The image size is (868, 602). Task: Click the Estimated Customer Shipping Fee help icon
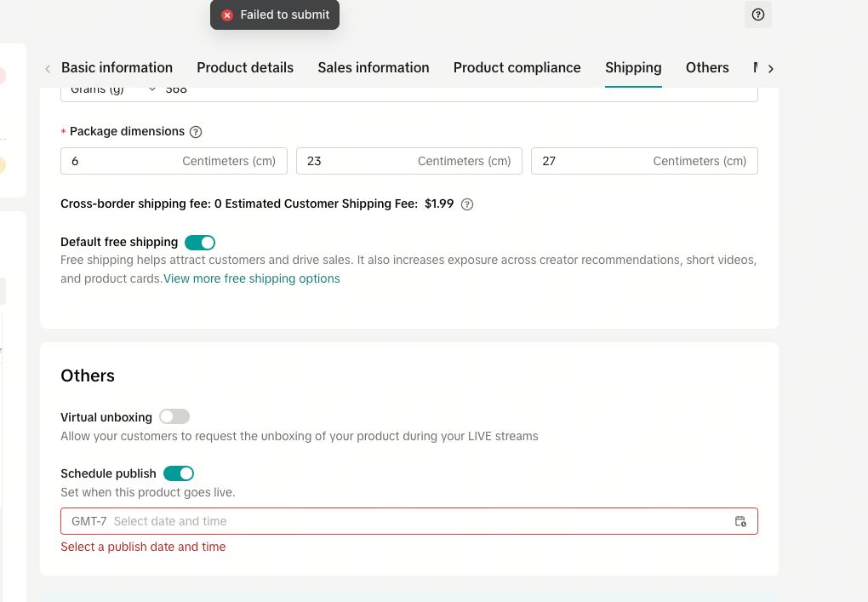click(x=466, y=204)
